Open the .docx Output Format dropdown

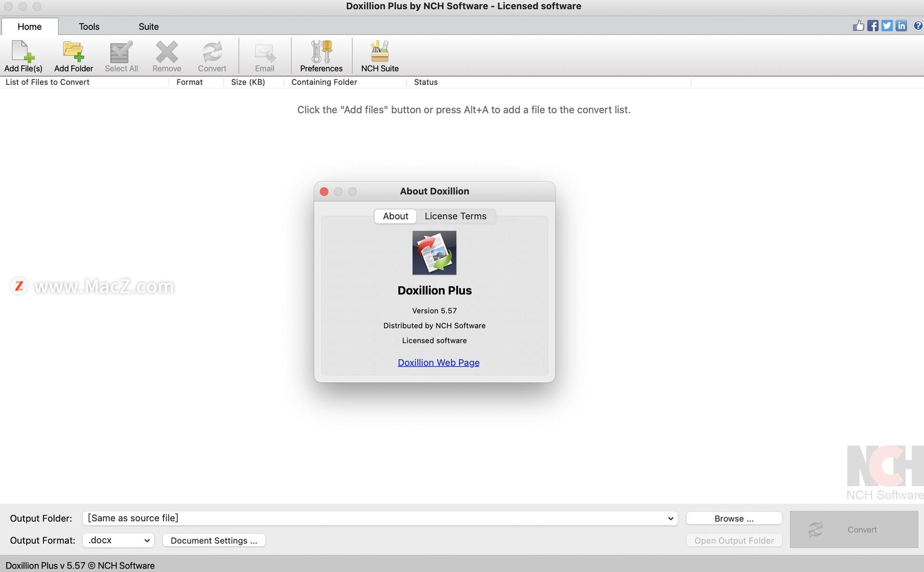[x=118, y=540]
